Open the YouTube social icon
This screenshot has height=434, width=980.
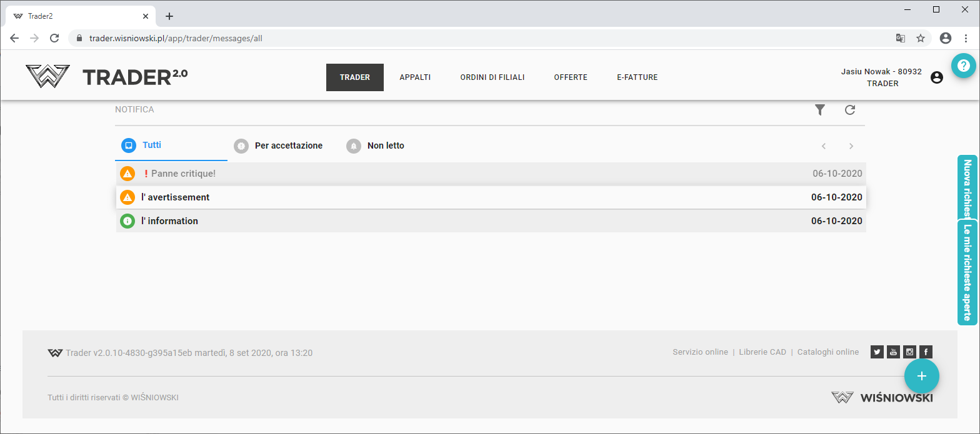coord(893,352)
